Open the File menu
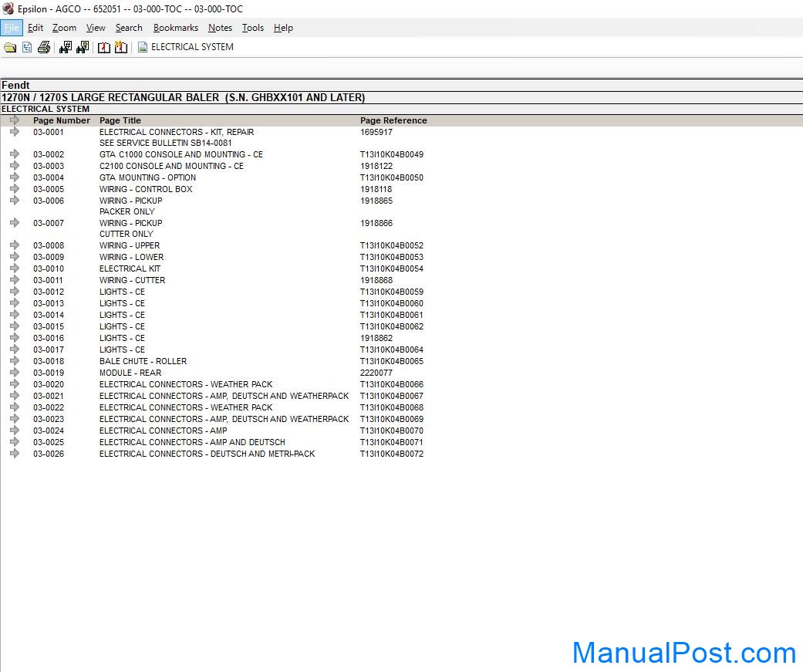Screen dimensions: 803x672 point(12,28)
